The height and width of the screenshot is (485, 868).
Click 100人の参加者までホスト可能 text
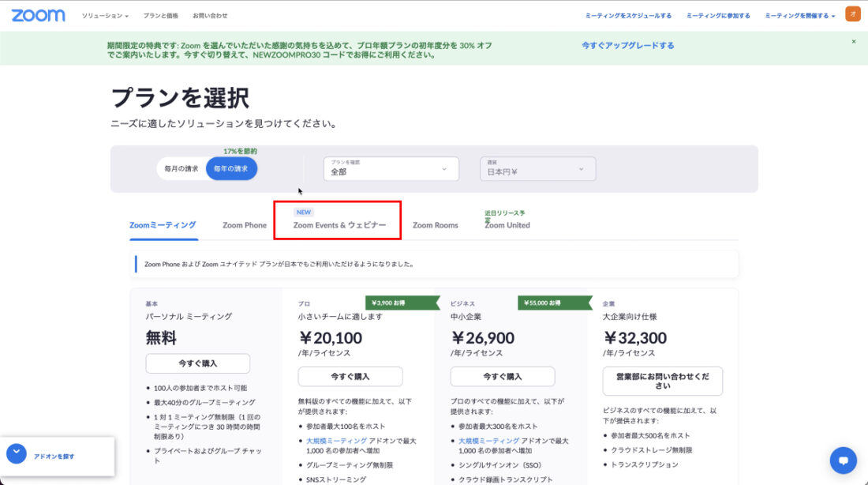pyautogui.click(x=200, y=389)
